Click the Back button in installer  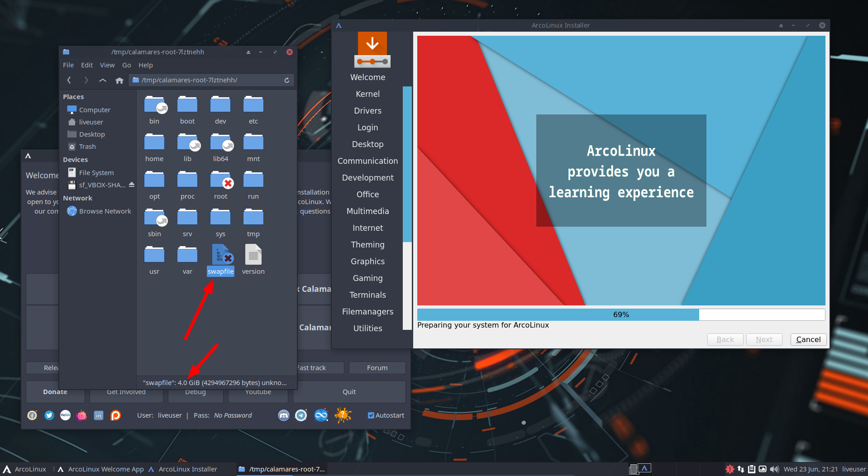pyautogui.click(x=725, y=339)
